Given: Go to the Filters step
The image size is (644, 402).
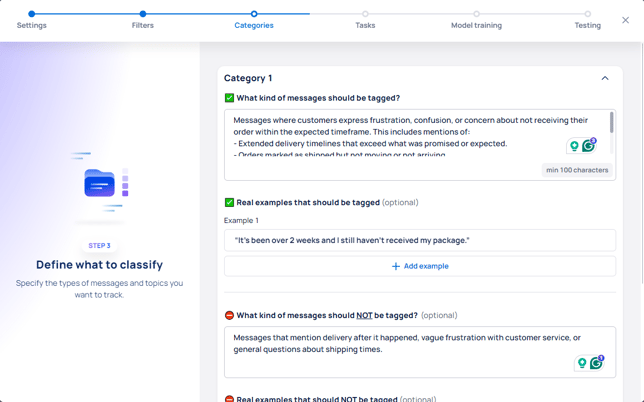Looking at the screenshot, I should tap(143, 25).
